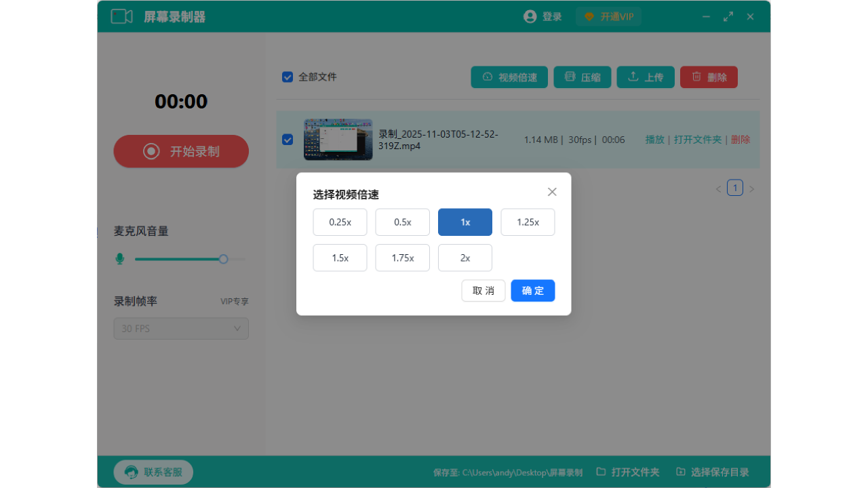
Task: Click the folder icon beside 打开文件夹 in footer
Action: point(601,472)
